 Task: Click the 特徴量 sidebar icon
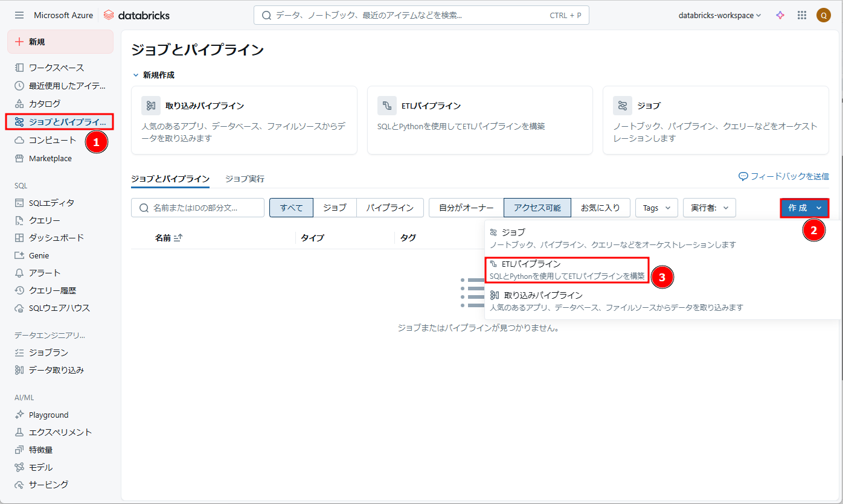point(19,450)
